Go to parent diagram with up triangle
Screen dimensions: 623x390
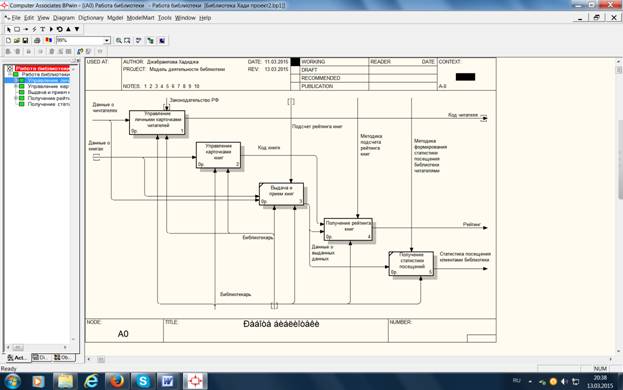(68, 29)
